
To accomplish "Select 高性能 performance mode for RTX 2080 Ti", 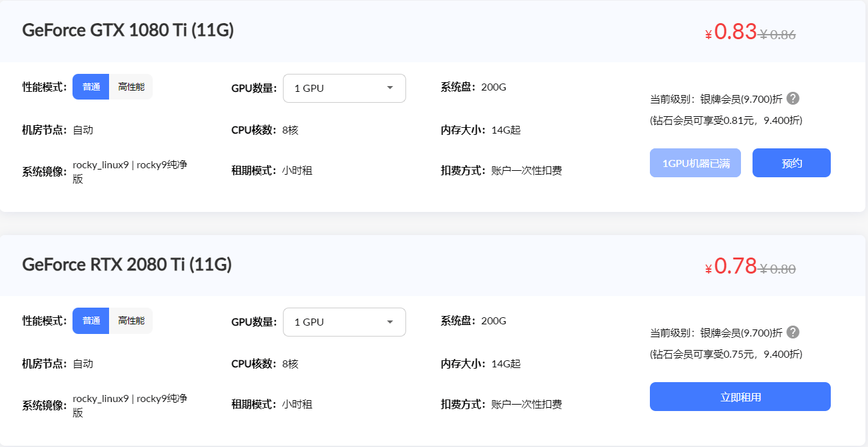I will click(x=131, y=320).
